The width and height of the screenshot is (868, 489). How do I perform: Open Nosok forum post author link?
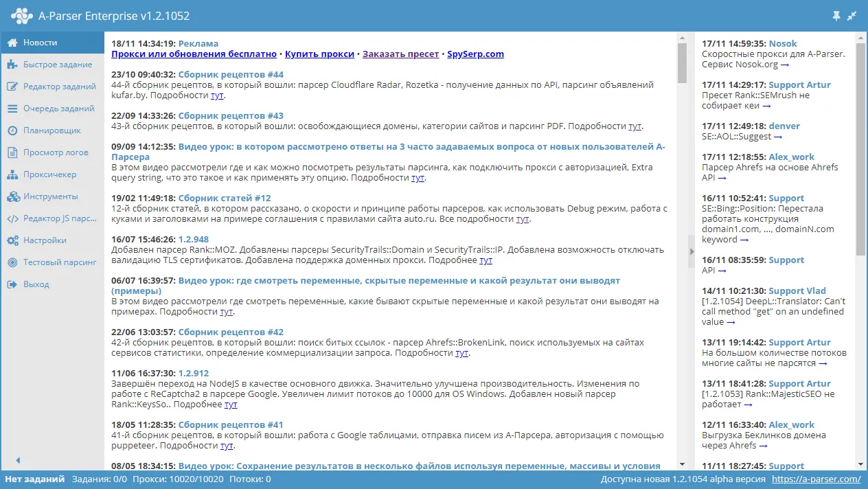coord(783,44)
